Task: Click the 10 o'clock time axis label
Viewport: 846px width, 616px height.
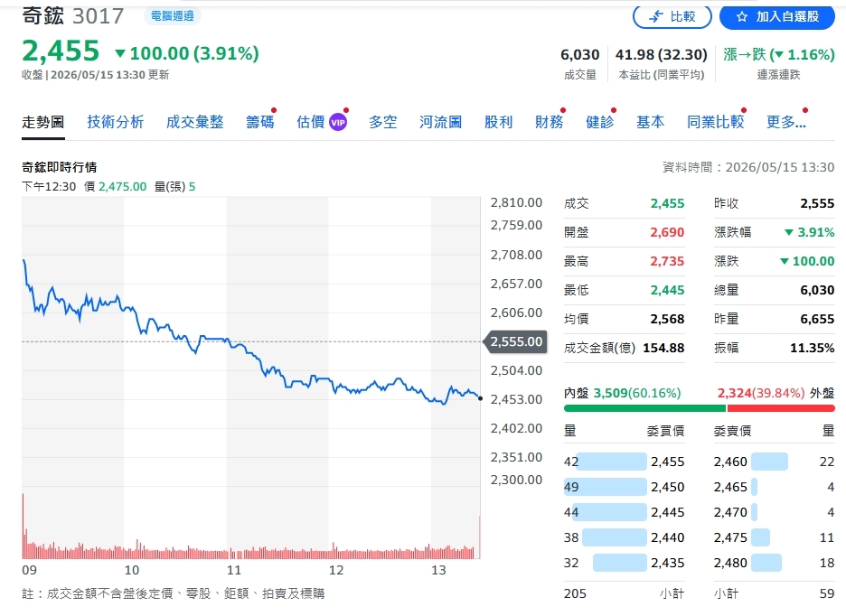Action: [132, 570]
